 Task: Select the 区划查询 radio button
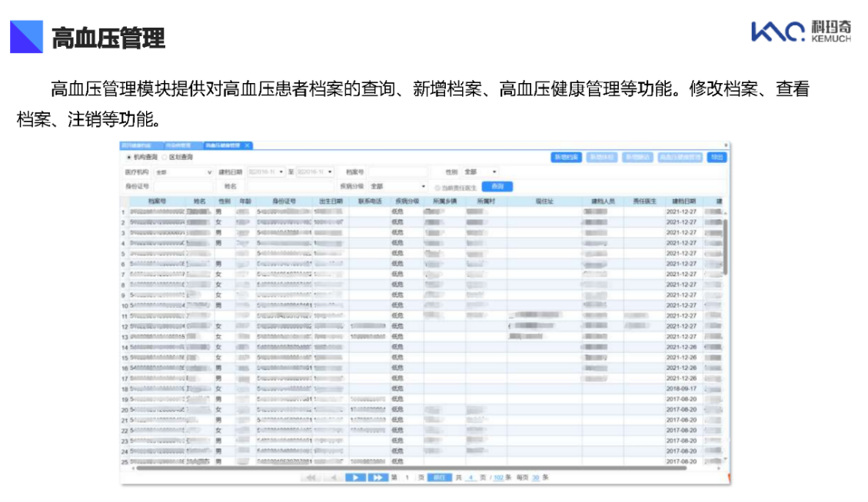click(x=164, y=157)
